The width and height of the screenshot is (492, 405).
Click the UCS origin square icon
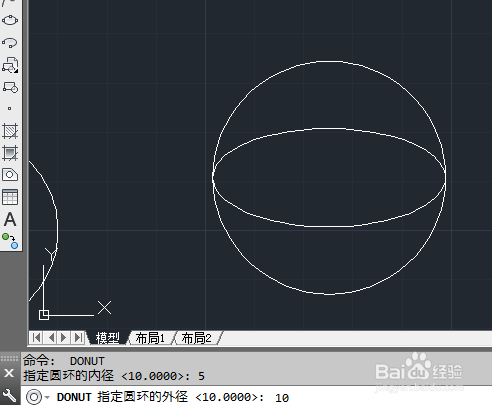click(x=44, y=315)
